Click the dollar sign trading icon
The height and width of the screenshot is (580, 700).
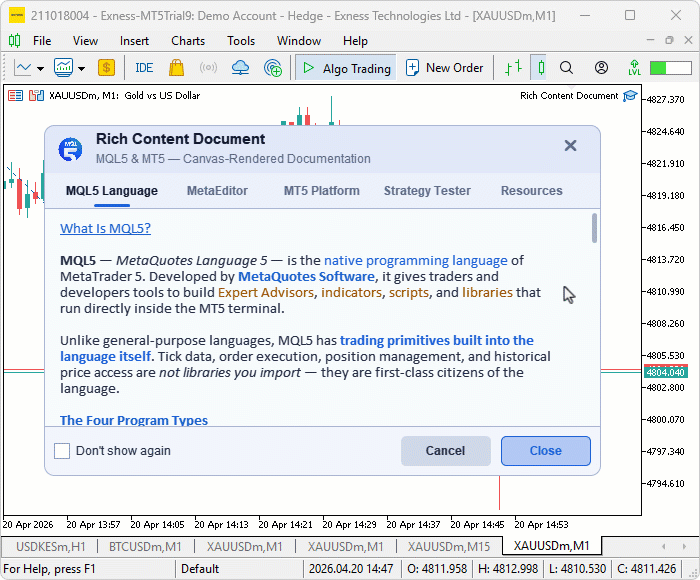106,68
